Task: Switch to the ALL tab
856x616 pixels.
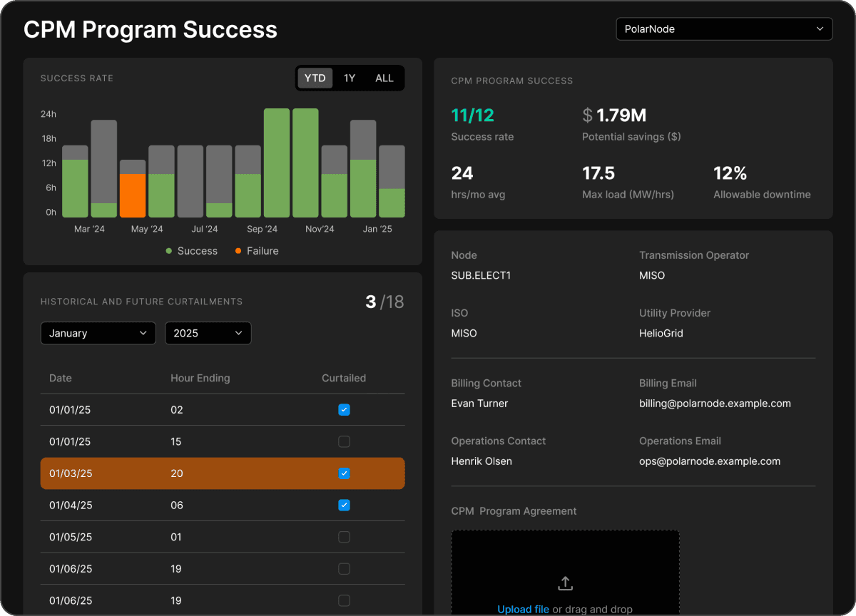Action: coord(384,78)
